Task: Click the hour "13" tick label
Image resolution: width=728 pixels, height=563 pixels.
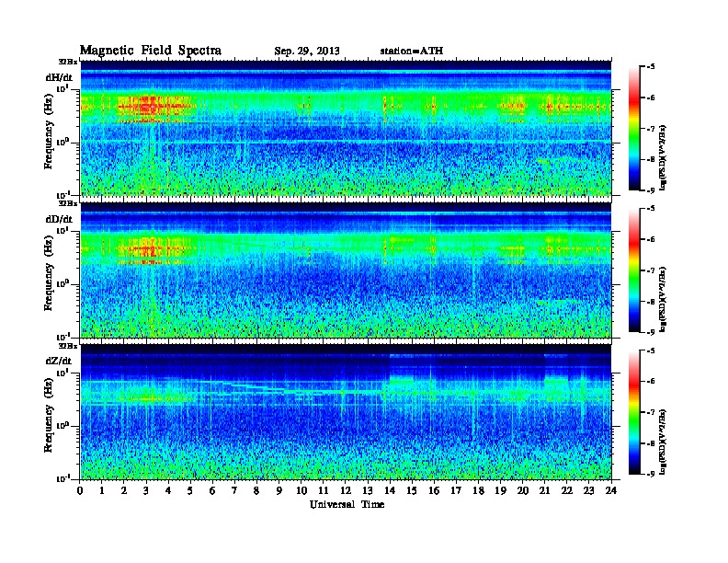Action: 368,491
